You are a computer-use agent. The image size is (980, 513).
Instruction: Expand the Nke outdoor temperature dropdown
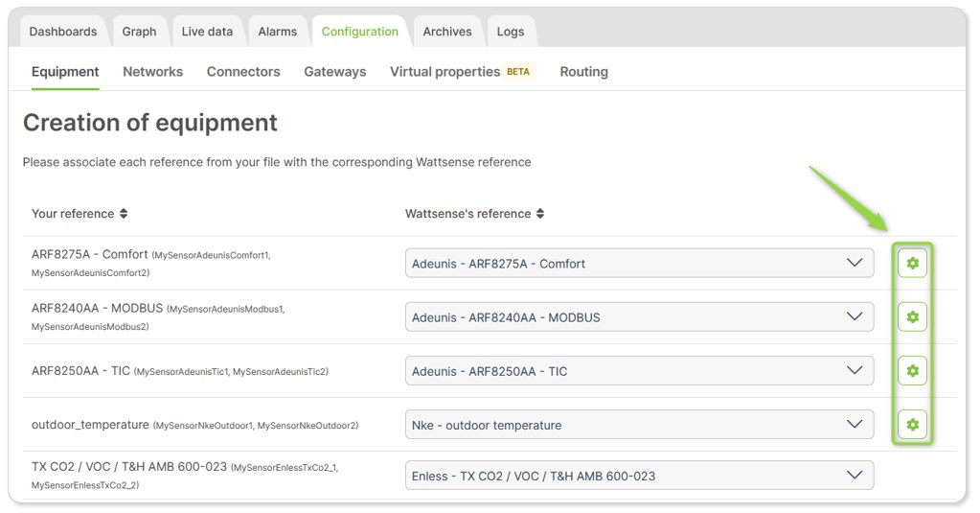click(639, 425)
